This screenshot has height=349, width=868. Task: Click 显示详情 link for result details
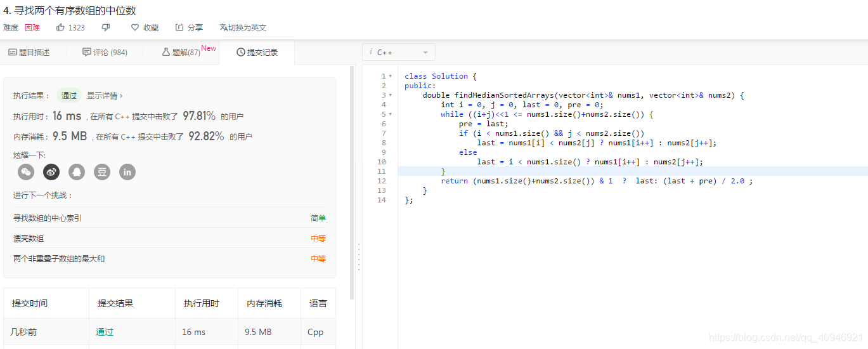[x=105, y=96]
